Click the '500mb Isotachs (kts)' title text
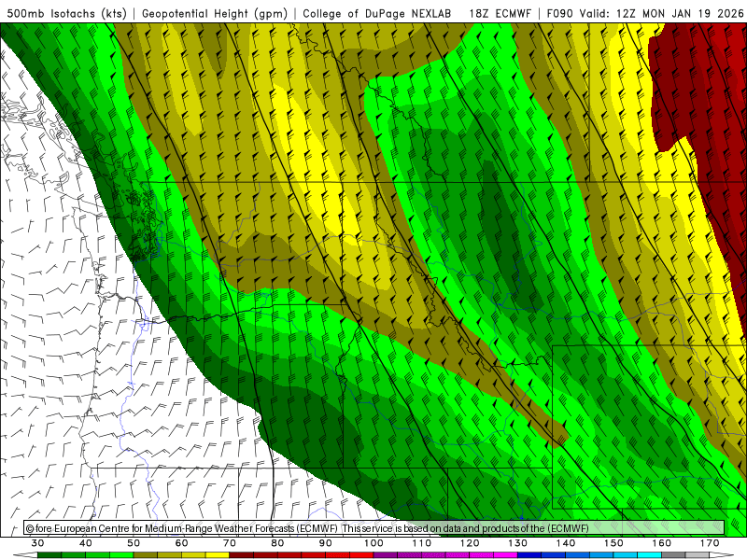The width and height of the screenshot is (747, 560). (66, 14)
